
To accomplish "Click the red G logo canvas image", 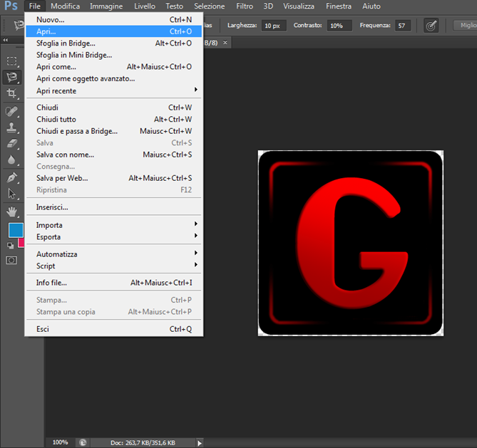I will 351,243.
